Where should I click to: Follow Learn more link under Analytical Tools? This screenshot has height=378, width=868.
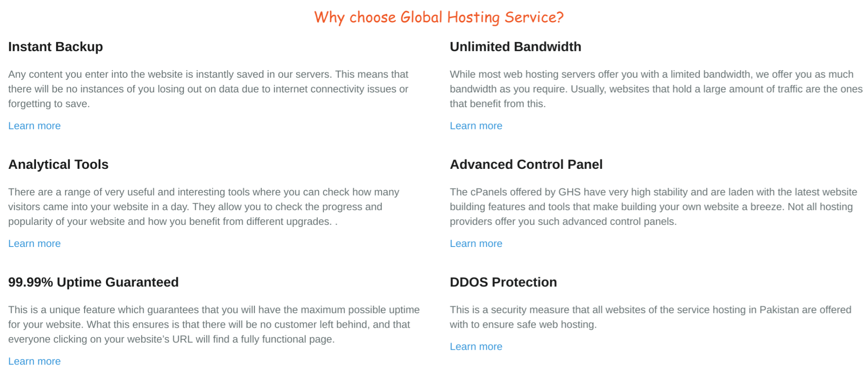click(x=34, y=243)
